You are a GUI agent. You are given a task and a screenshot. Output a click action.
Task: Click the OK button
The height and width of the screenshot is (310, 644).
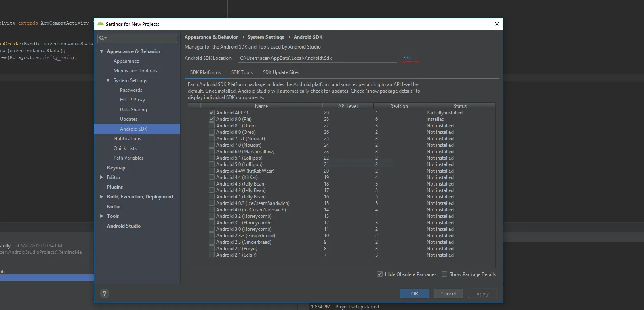click(x=415, y=294)
